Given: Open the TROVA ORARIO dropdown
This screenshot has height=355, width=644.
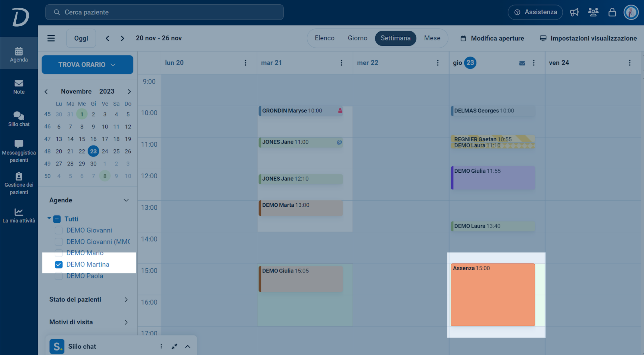Looking at the screenshot, I should (87, 65).
